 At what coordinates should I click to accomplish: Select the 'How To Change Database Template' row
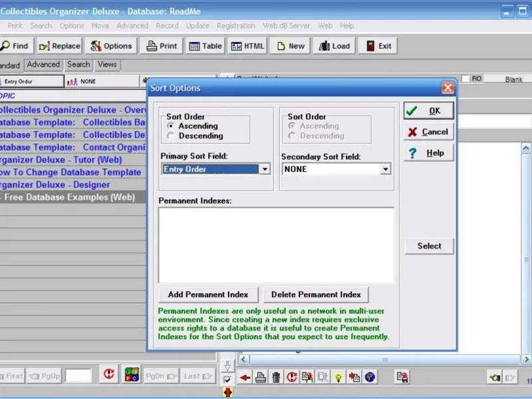click(x=73, y=172)
